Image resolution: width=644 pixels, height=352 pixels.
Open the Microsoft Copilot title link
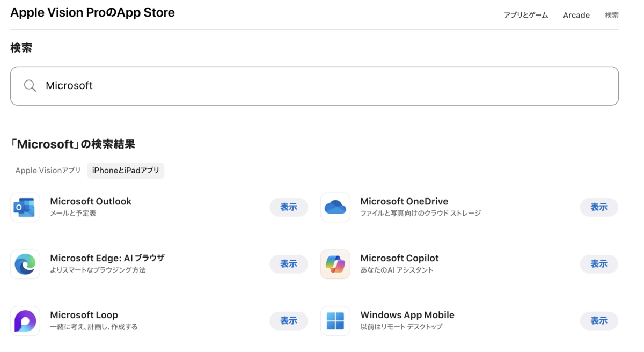[x=399, y=258]
